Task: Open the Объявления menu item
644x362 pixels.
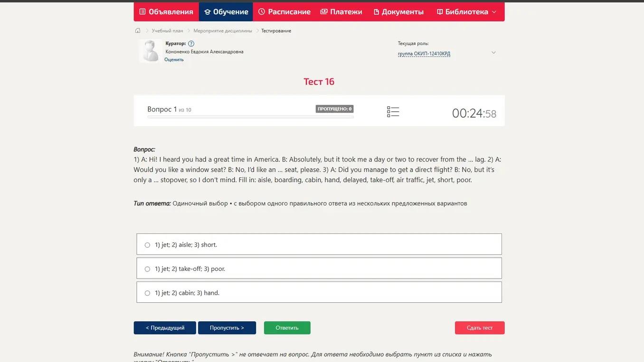Action: pyautogui.click(x=166, y=12)
